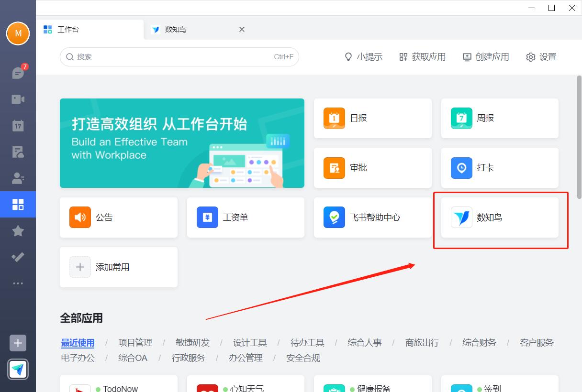582x392 pixels.
Task: Open the paper-plane app icon in sidebar
Action: click(18, 370)
